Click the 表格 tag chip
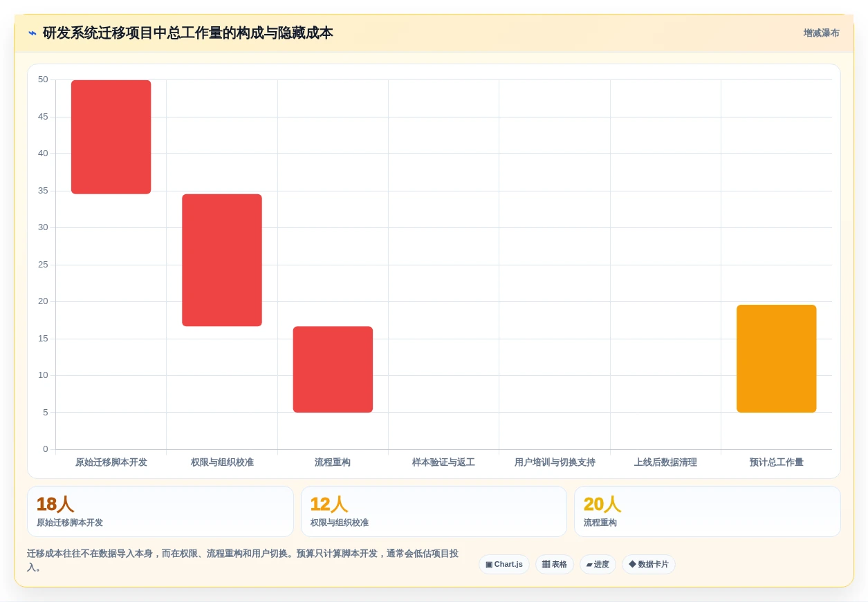This screenshot has height=602, width=868. 555,564
